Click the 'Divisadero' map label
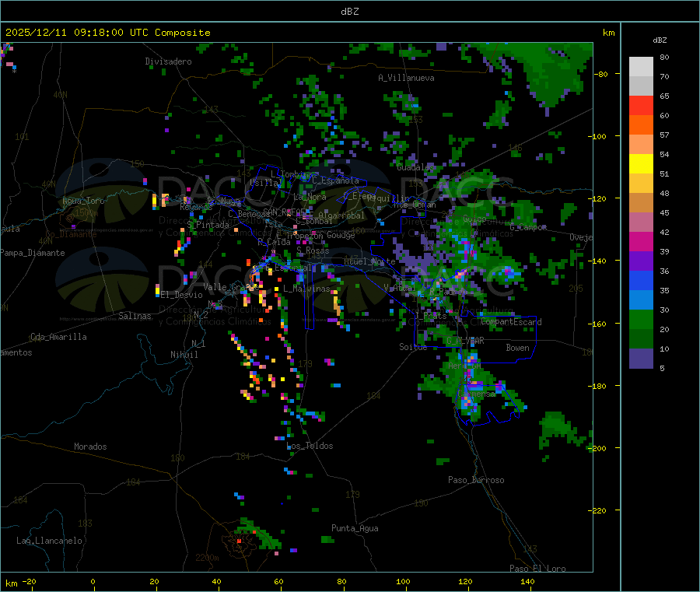 (168, 61)
